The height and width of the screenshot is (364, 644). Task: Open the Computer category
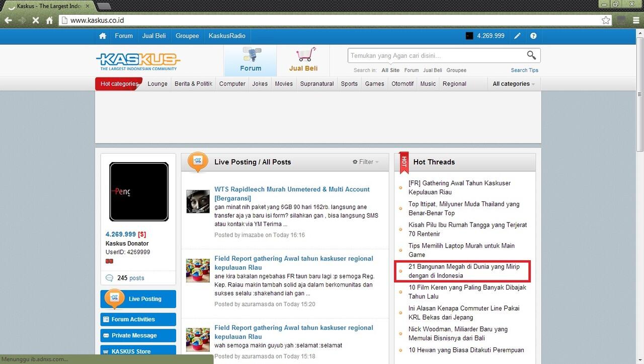tap(232, 84)
